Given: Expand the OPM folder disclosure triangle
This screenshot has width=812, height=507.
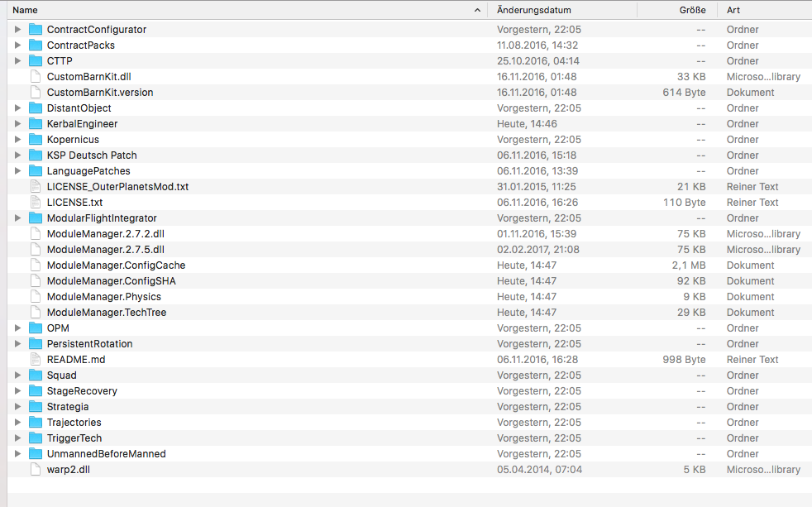Looking at the screenshot, I should click(17, 328).
